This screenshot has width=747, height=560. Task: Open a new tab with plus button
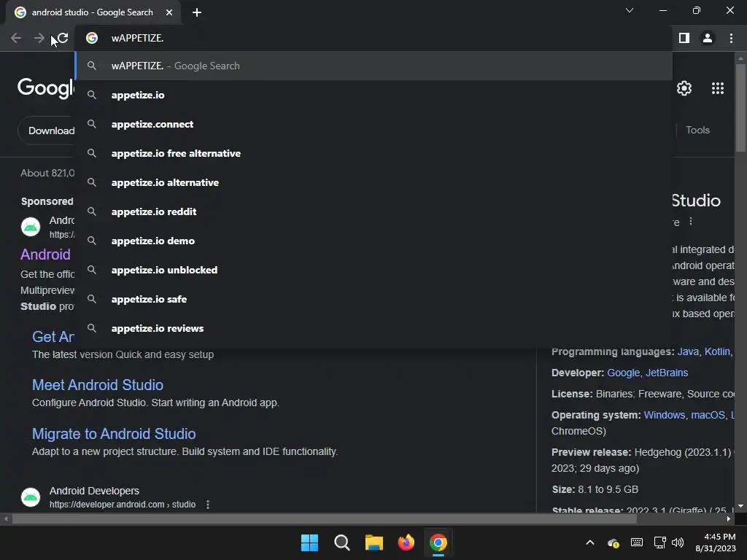coord(197,12)
